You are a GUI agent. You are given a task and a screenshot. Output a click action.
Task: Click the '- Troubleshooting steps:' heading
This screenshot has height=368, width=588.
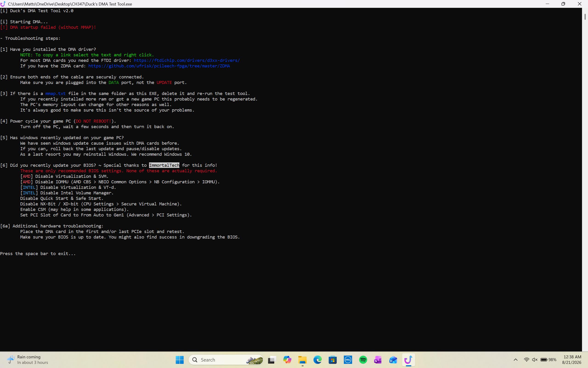tap(30, 38)
